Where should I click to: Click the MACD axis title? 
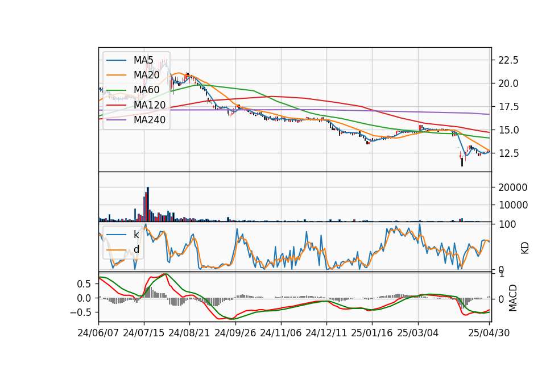point(513,298)
